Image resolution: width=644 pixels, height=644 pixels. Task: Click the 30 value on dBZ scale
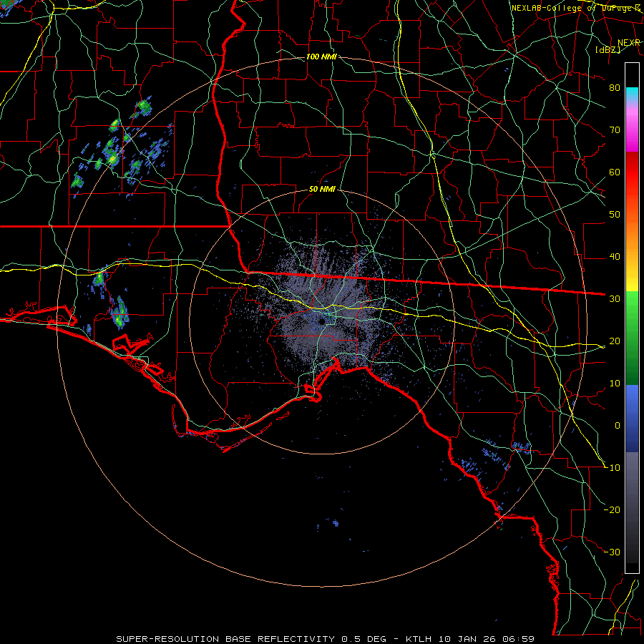[615, 298]
